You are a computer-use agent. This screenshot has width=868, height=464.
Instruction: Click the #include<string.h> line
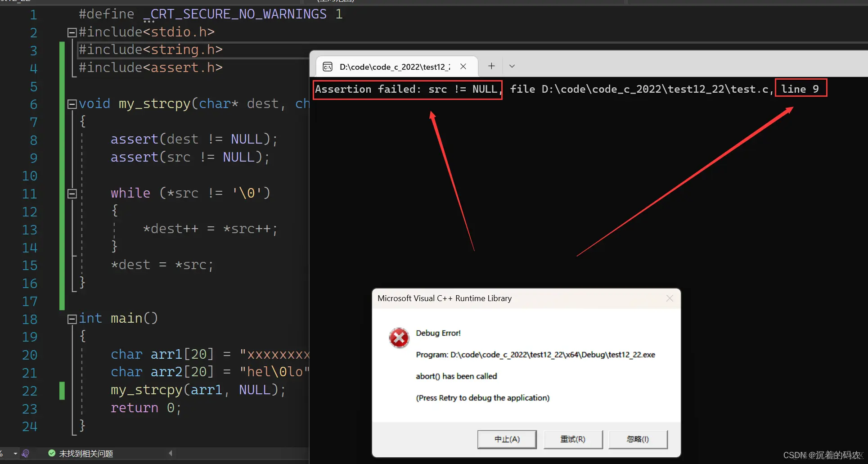[150, 50]
